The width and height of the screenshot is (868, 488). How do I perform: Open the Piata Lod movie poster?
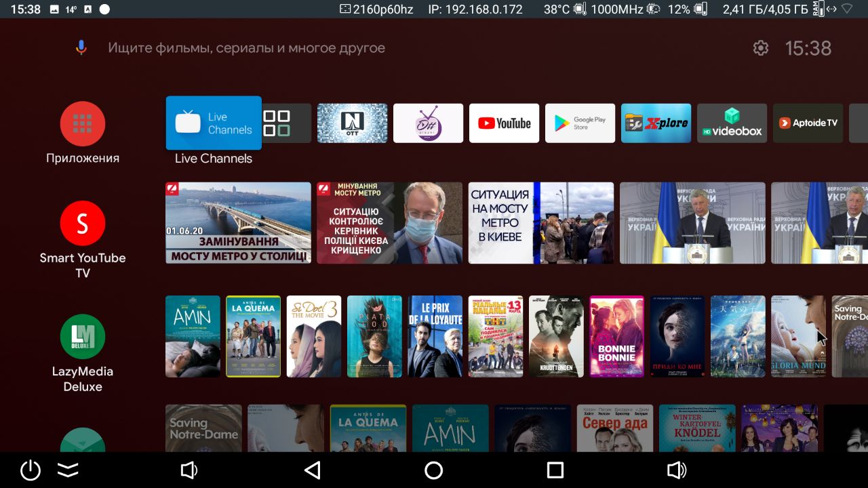coord(375,336)
